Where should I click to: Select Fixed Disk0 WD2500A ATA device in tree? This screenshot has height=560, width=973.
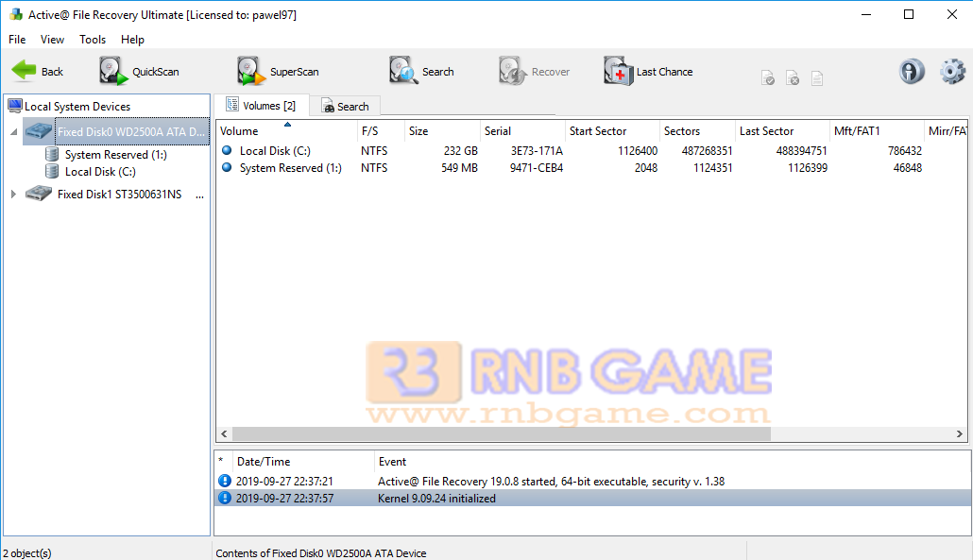pos(131,131)
